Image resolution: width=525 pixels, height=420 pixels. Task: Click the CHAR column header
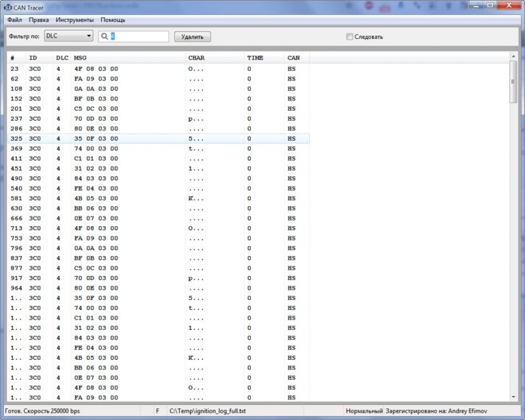click(x=196, y=58)
